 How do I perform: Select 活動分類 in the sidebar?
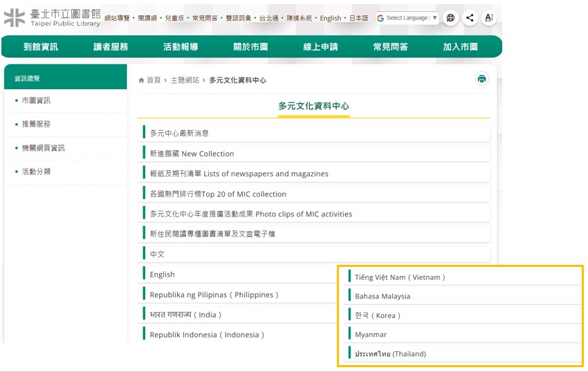[x=36, y=171]
